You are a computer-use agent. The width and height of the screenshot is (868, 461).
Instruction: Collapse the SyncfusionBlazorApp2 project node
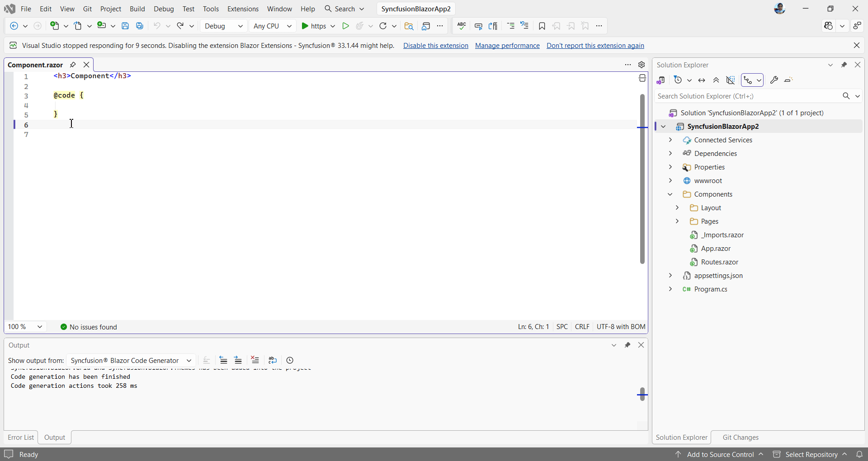click(664, 127)
